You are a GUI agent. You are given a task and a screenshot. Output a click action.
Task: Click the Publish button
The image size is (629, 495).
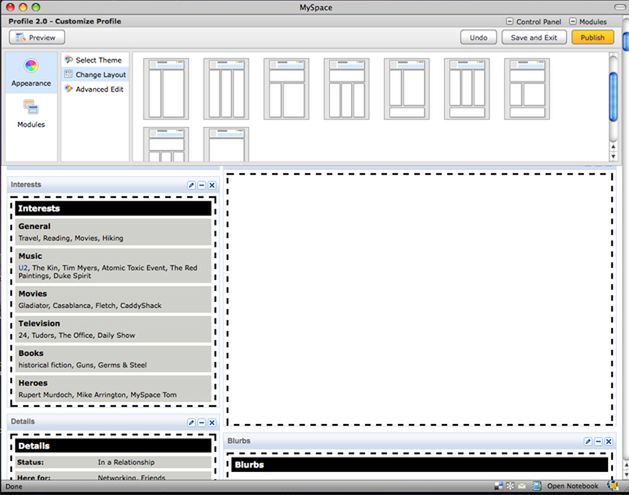pyautogui.click(x=592, y=38)
